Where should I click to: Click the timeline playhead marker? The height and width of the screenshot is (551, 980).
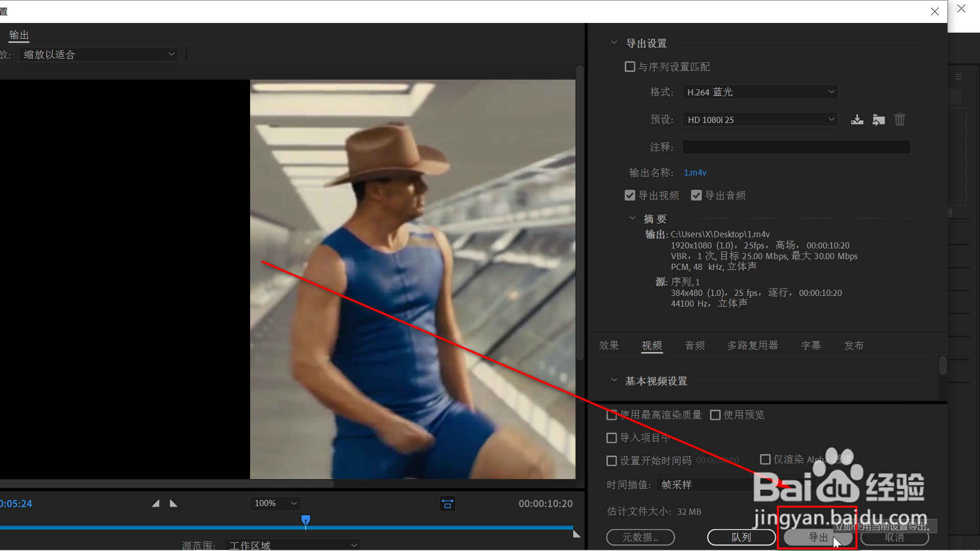coord(306,520)
